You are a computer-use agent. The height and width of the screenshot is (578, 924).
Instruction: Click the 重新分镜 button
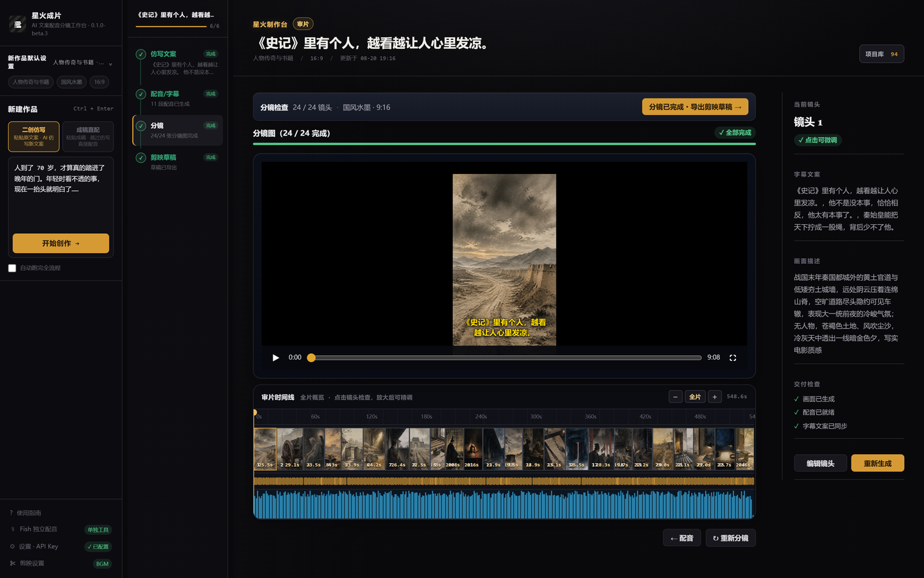point(731,538)
